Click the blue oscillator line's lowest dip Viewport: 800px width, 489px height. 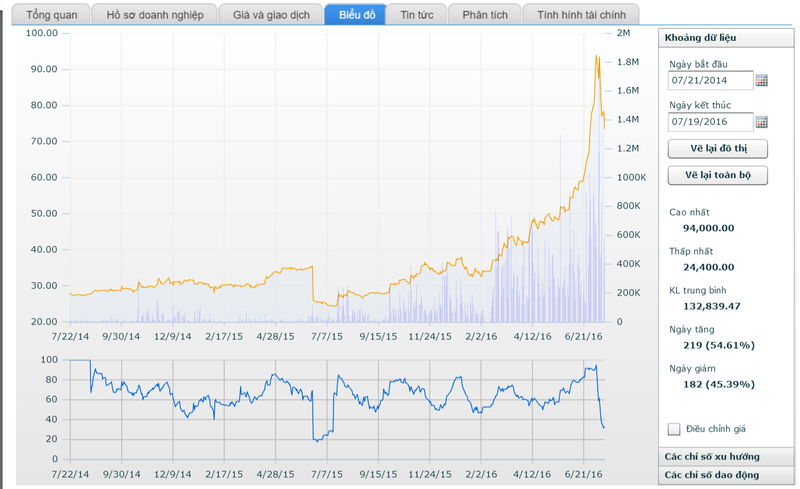click(316, 440)
